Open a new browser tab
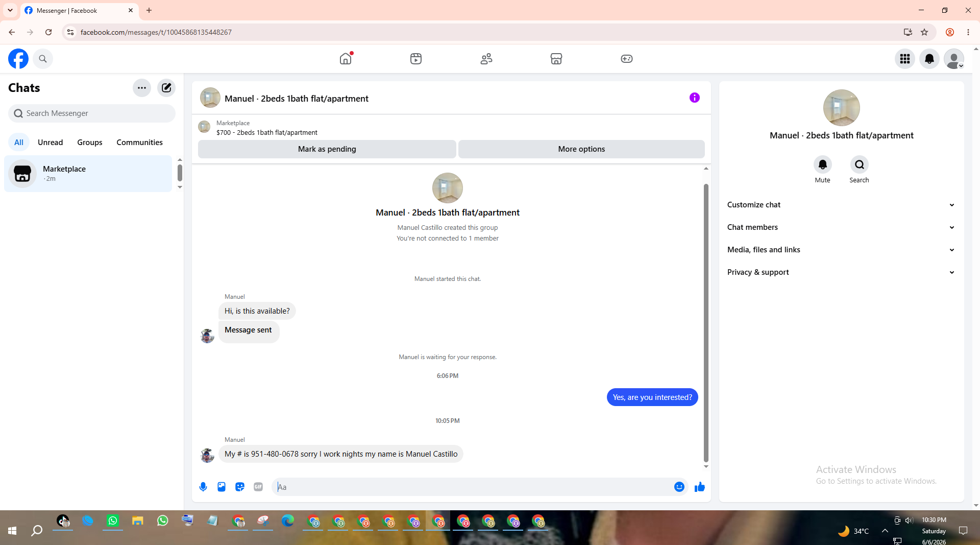This screenshot has height=545, width=980. [x=149, y=10]
